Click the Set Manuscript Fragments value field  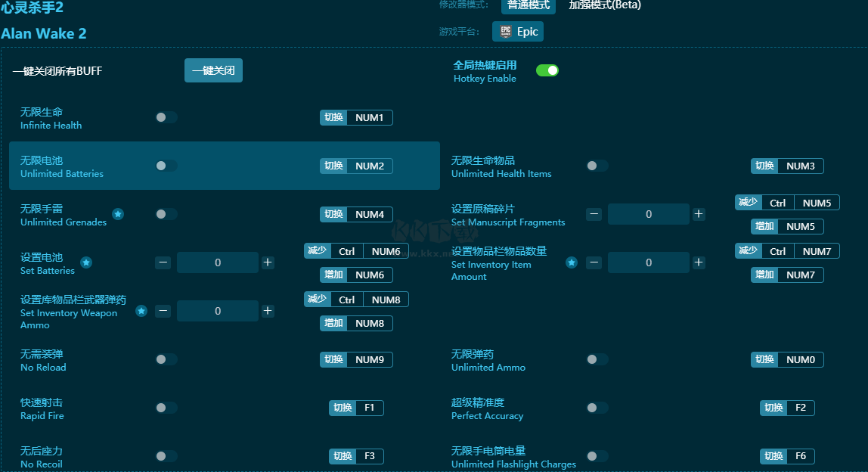pyautogui.click(x=649, y=214)
